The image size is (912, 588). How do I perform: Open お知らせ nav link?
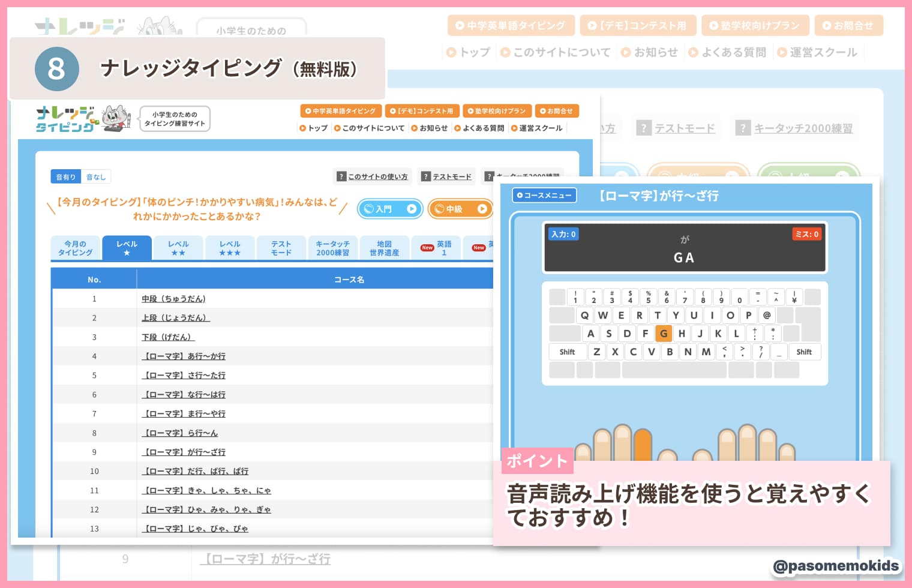(430, 128)
